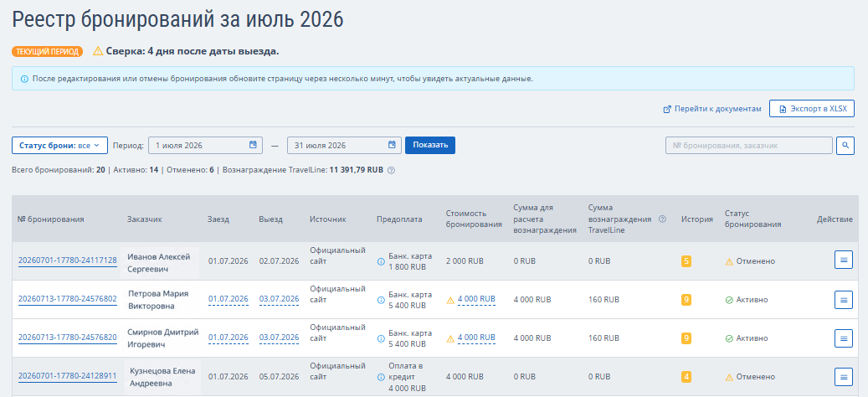The width and height of the screenshot is (868, 397).
Task: Click the search magnifier button
Action: [x=845, y=146]
